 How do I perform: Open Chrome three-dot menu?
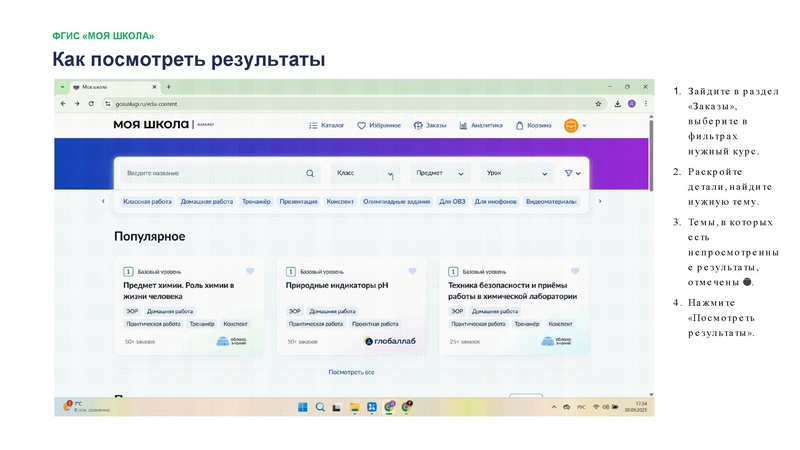point(645,104)
